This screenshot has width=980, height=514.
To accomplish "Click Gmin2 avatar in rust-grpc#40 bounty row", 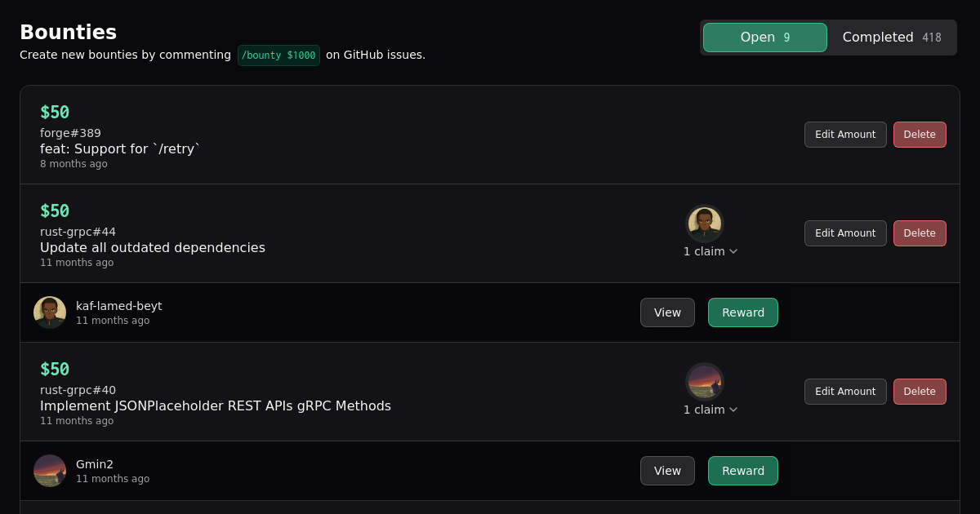I will click(704, 382).
